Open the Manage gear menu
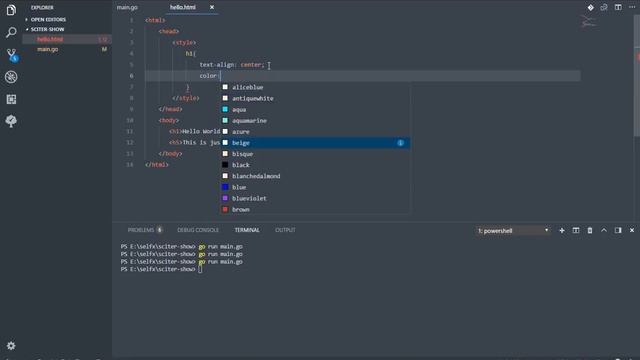This screenshot has height=360, width=640. click(x=11, y=346)
